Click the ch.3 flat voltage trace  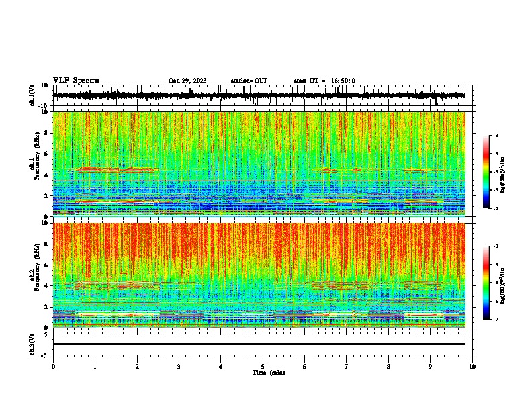pyautogui.click(x=259, y=344)
